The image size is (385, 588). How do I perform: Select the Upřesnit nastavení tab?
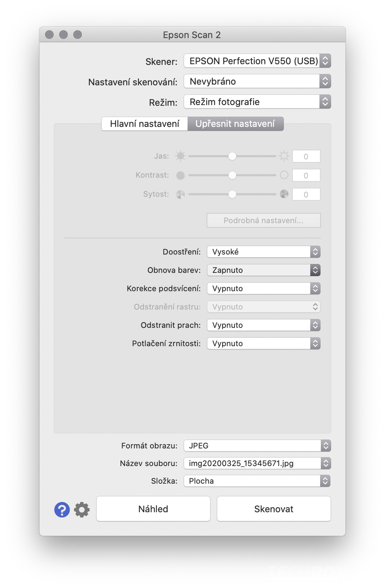tap(235, 124)
